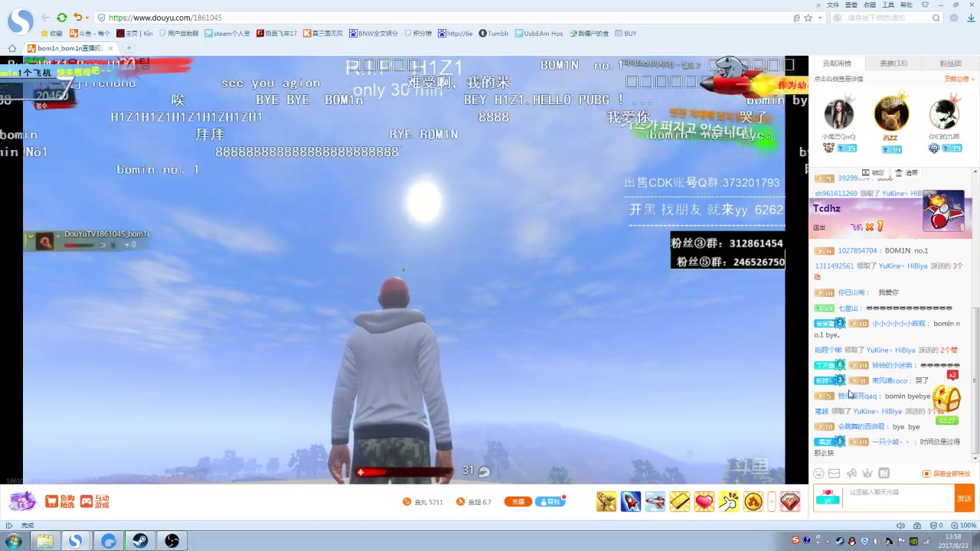Open 鱼购精选 shop icon

[60, 502]
